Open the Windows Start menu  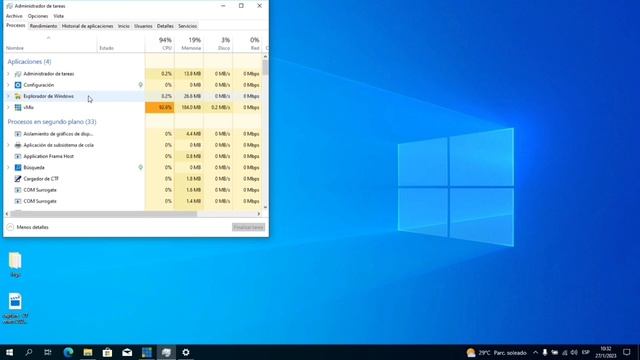tap(9, 352)
